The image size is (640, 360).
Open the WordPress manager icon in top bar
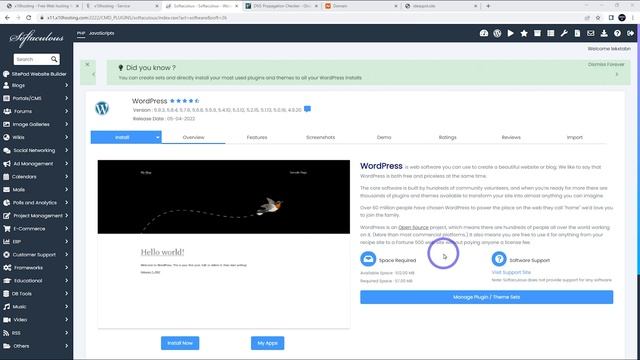coord(497,33)
